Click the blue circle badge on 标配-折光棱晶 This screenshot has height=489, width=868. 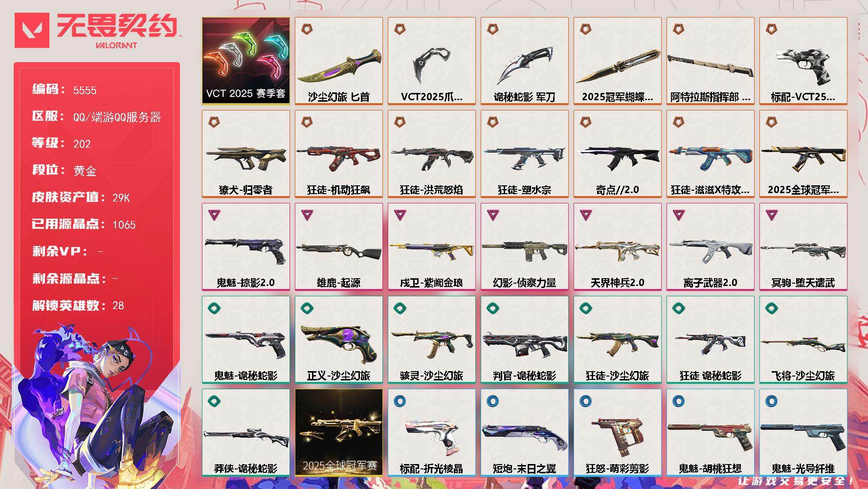pyautogui.click(x=400, y=401)
